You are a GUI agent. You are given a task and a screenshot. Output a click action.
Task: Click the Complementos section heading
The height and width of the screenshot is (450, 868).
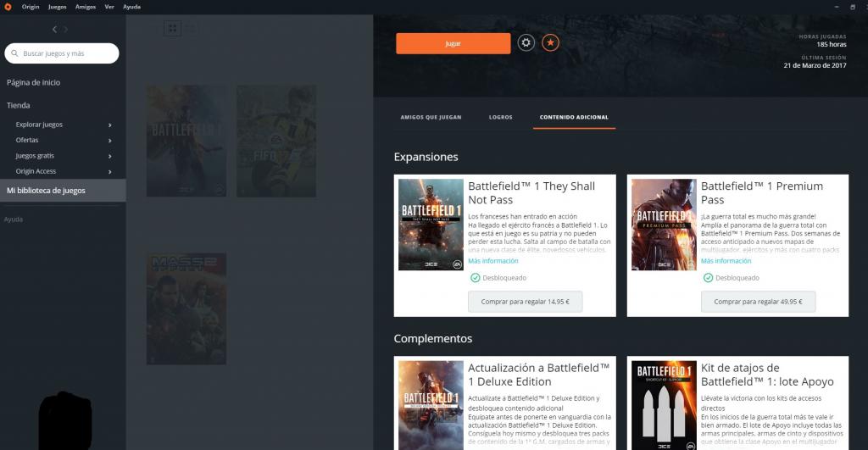433,338
